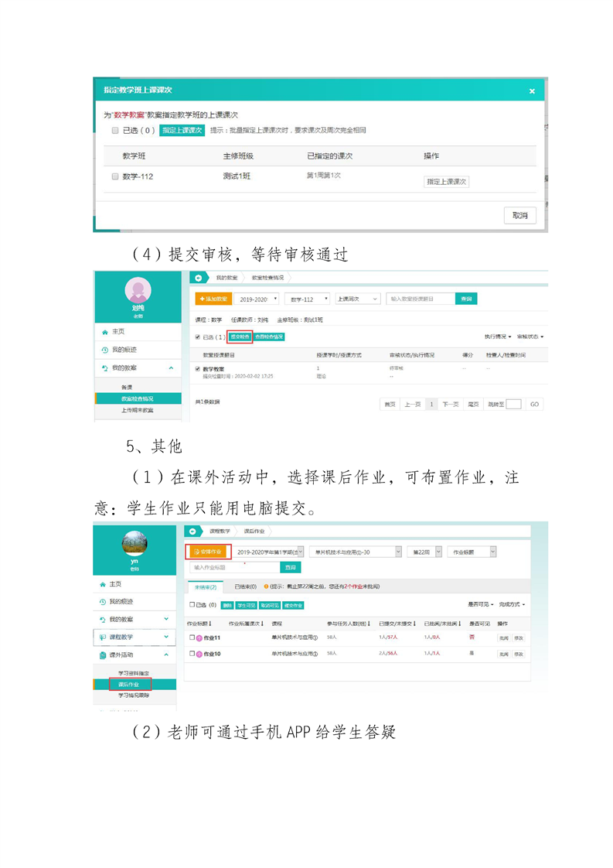This screenshot has width=613, height=868.
Task: Click the 我的足迹 clock icon in homework sidebar
Action: click(103, 602)
